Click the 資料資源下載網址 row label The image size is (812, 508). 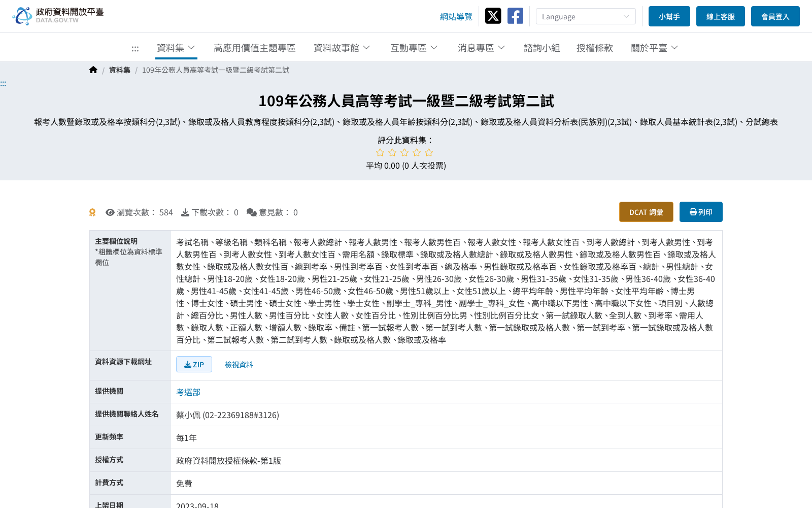123,362
